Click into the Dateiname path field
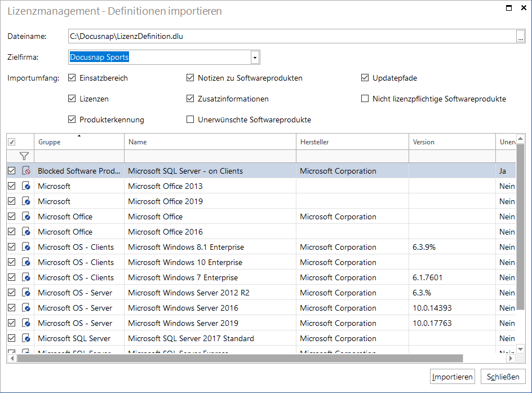The width and height of the screenshot is (532, 393). pos(292,36)
